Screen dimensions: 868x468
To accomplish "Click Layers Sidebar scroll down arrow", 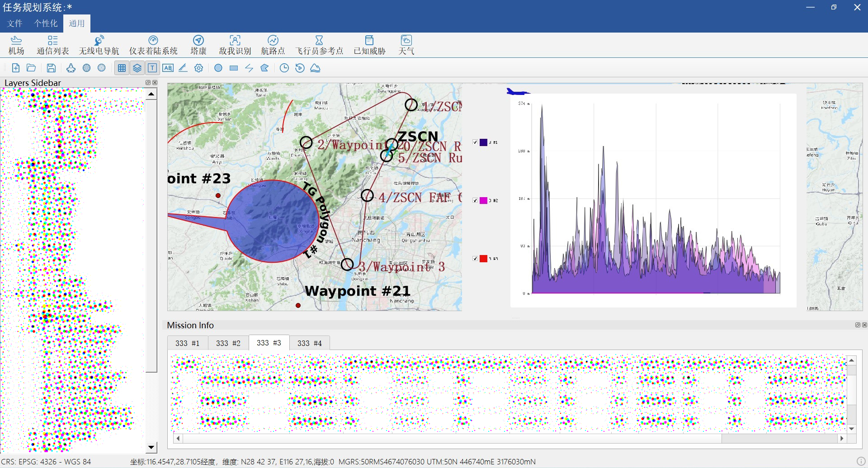I will [151, 447].
